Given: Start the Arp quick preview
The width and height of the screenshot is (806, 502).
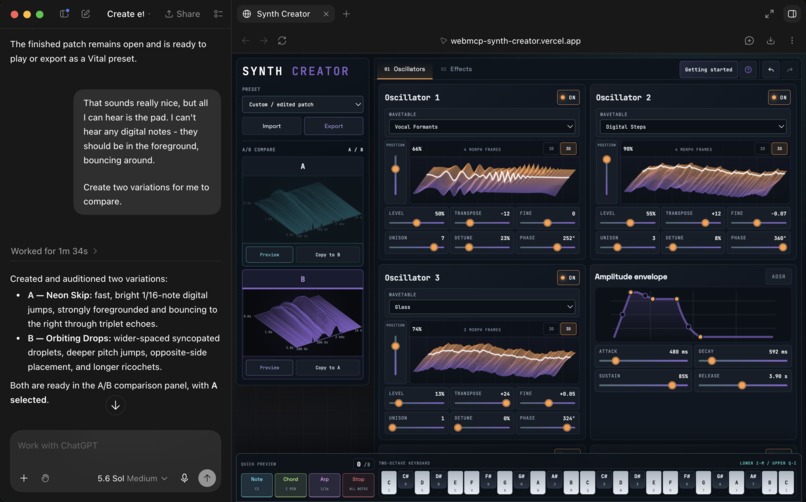Looking at the screenshot, I should point(324,484).
